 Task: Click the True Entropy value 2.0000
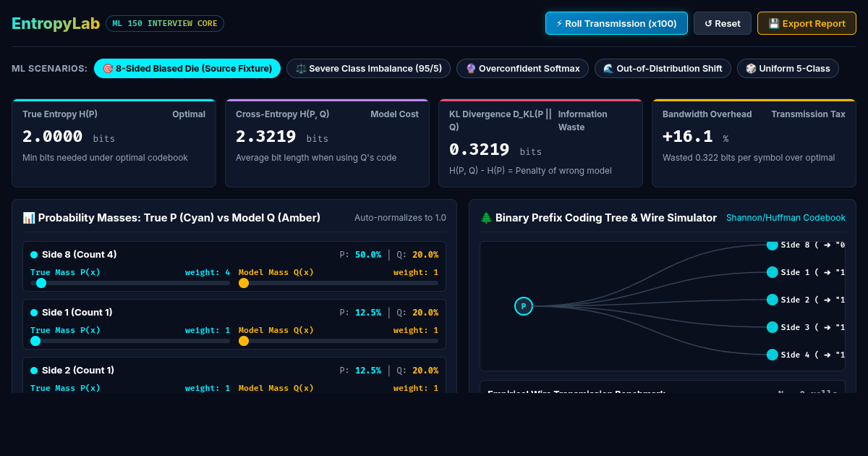click(53, 136)
